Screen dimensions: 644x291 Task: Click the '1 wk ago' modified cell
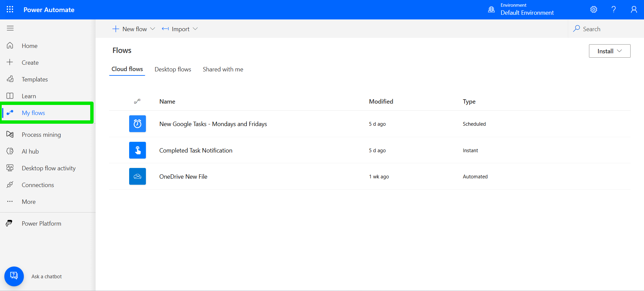point(379,177)
